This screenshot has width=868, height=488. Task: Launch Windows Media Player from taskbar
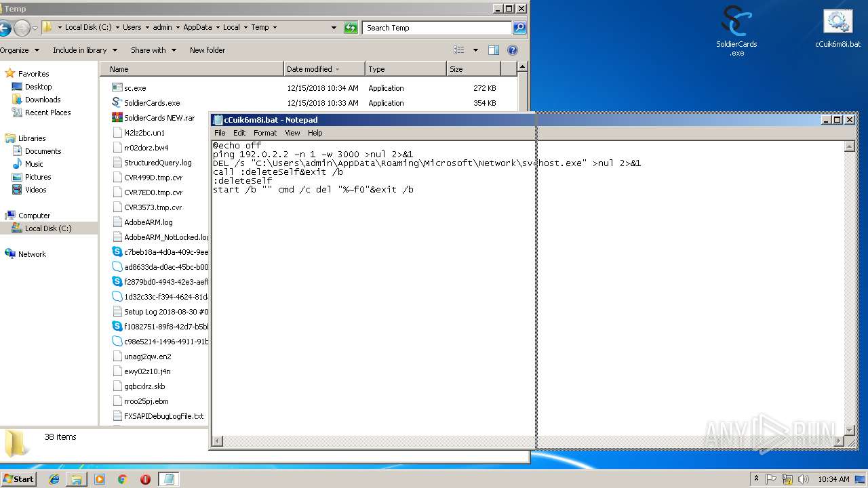(100, 479)
